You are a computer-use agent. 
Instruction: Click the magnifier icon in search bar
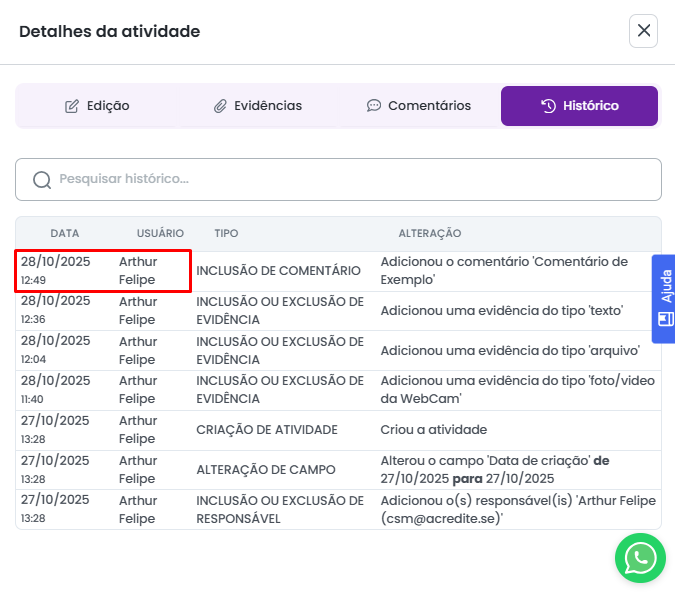pyautogui.click(x=42, y=180)
